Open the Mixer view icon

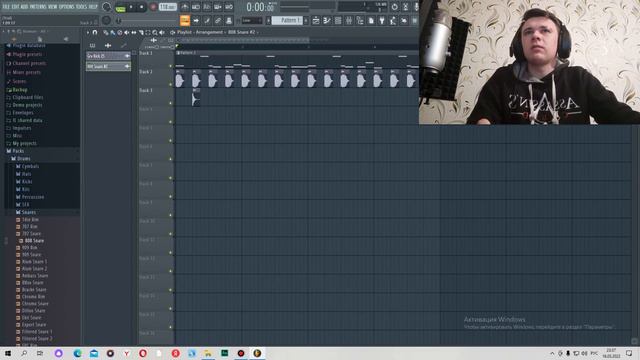pyautogui.click(x=349, y=20)
